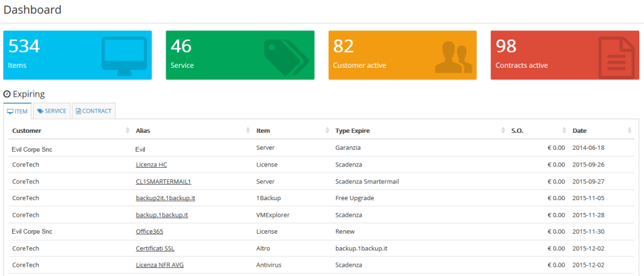This screenshot has height=276, width=644.
Task: Switch to the CONTRACT tab
Action: [94, 111]
